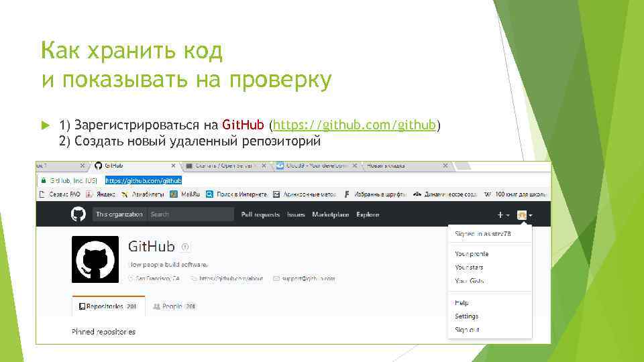
Task: Open the Асинхронные методы bookmark
Action: [305, 194]
